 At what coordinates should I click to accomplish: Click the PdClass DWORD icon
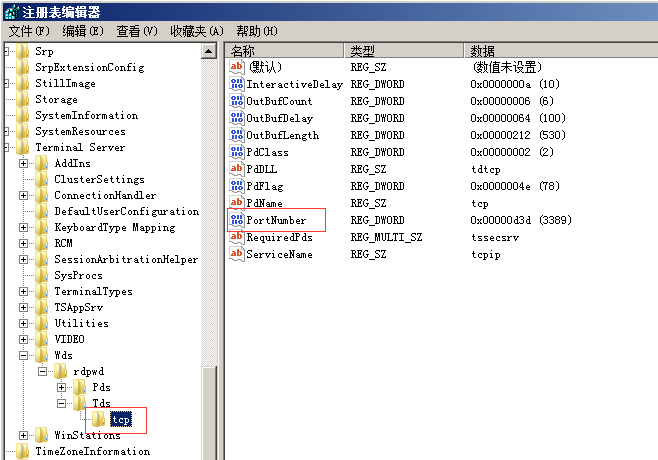point(237,152)
